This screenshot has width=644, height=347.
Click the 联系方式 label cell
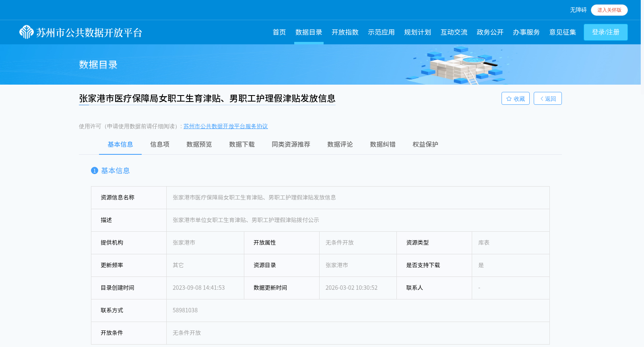[129, 310]
